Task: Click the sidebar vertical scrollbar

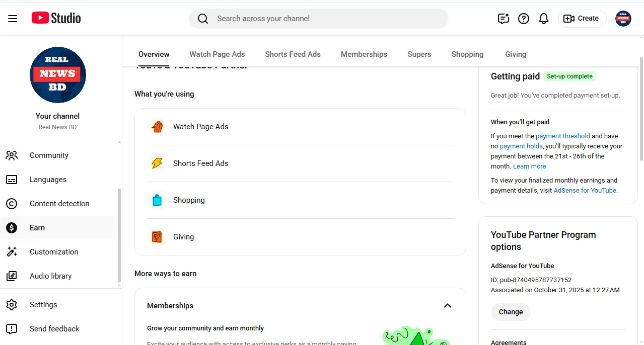Action: coord(119,235)
